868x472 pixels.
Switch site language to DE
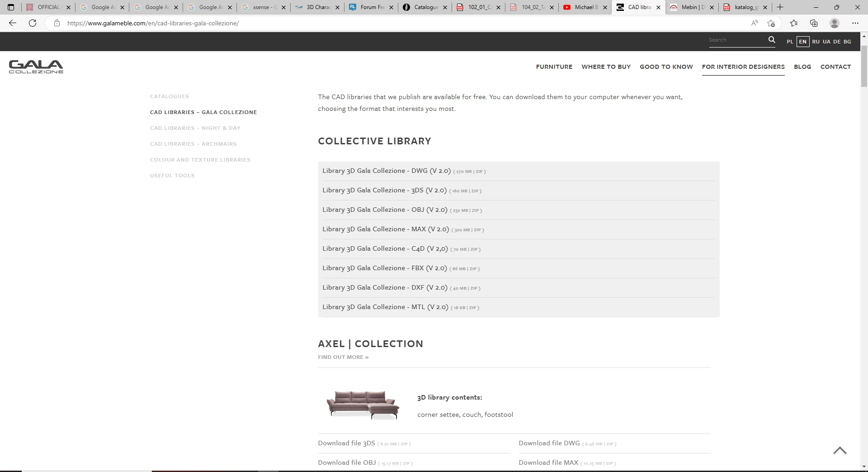pos(837,42)
